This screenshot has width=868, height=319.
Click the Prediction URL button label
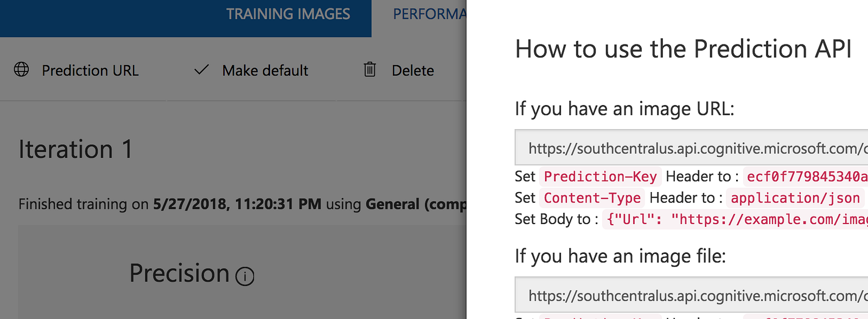click(x=90, y=71)
